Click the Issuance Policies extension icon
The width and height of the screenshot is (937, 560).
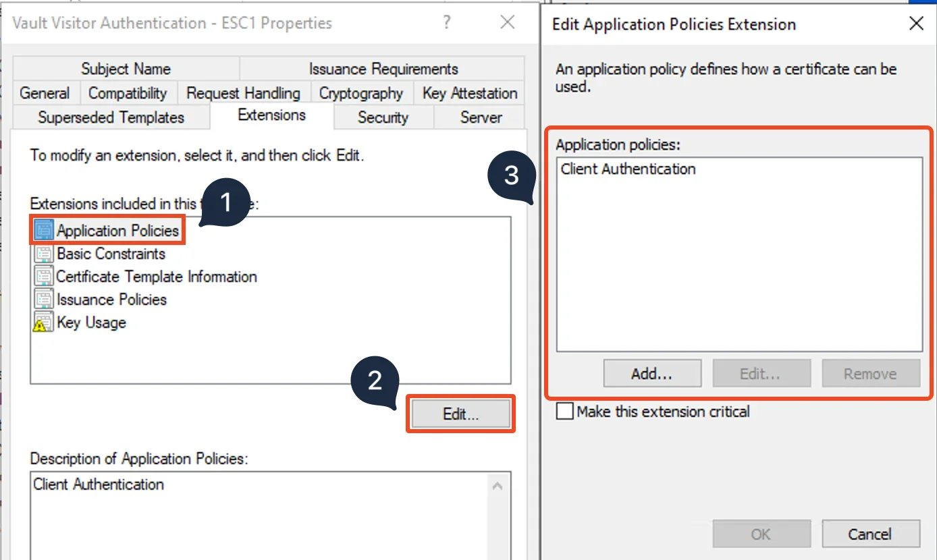tap(44, 300)
